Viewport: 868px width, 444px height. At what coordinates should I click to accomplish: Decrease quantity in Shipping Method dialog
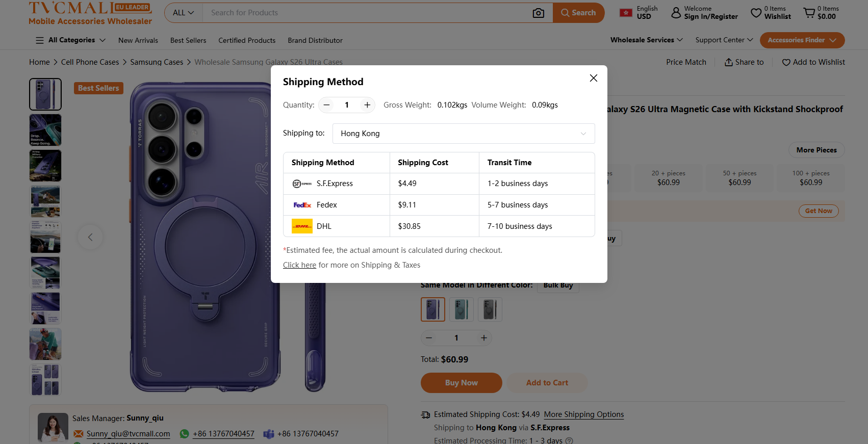coord(327,105)
